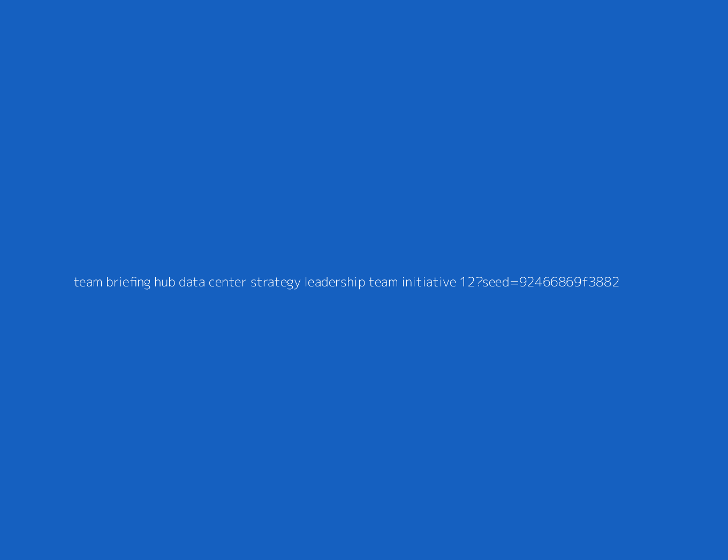Image resolution: width=728 pixels, height=560 pixels.
Task: Click the first word "team" in the text
Action: tap(88, 282)
